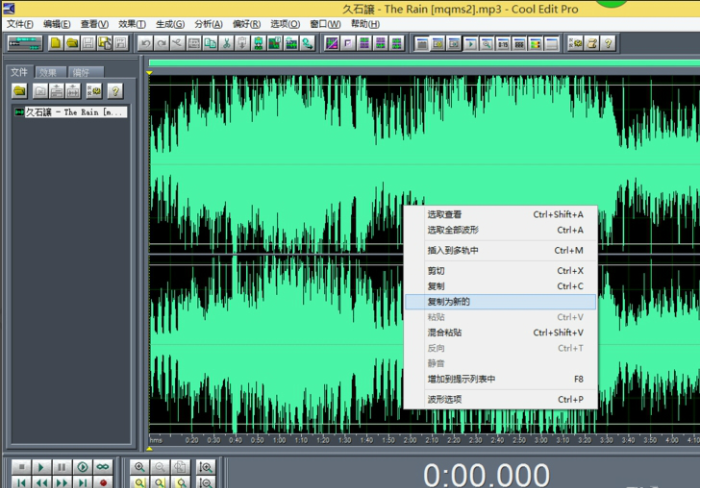Select the 久石譲 - The Rain file entry
The height and width of the screenshot is (488, 703).
pos(75,113)
